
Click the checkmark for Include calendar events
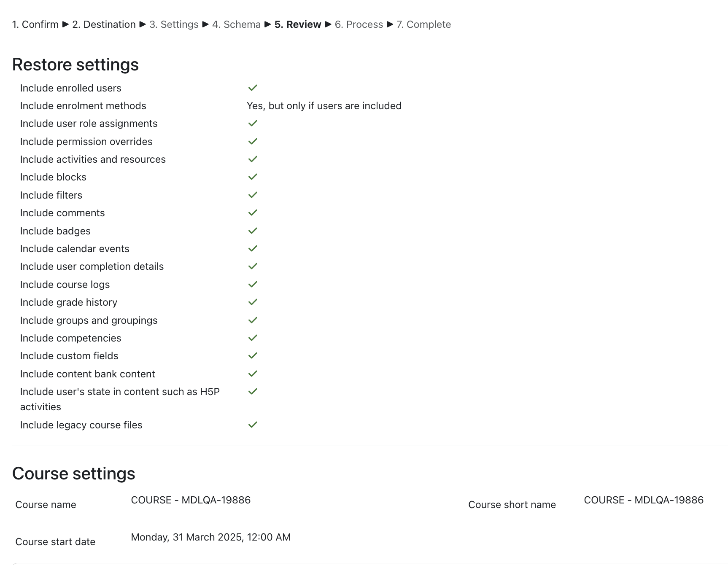[253, 248]
